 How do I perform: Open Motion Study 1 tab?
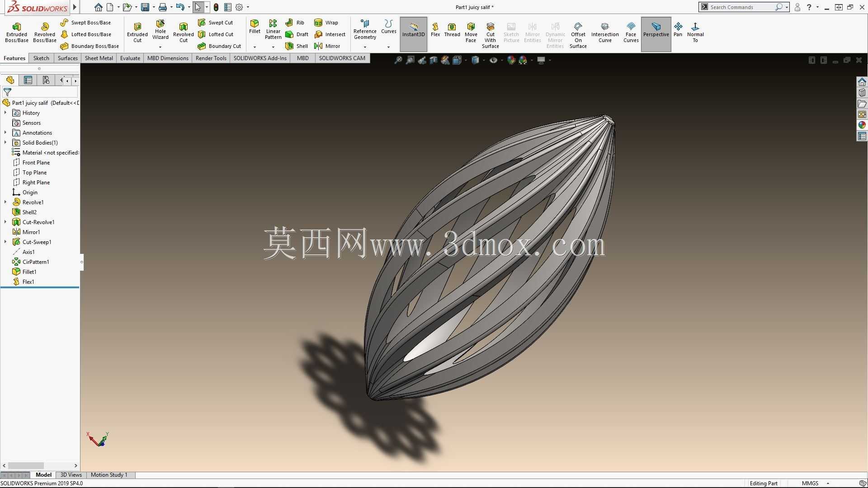pos(109,475)
